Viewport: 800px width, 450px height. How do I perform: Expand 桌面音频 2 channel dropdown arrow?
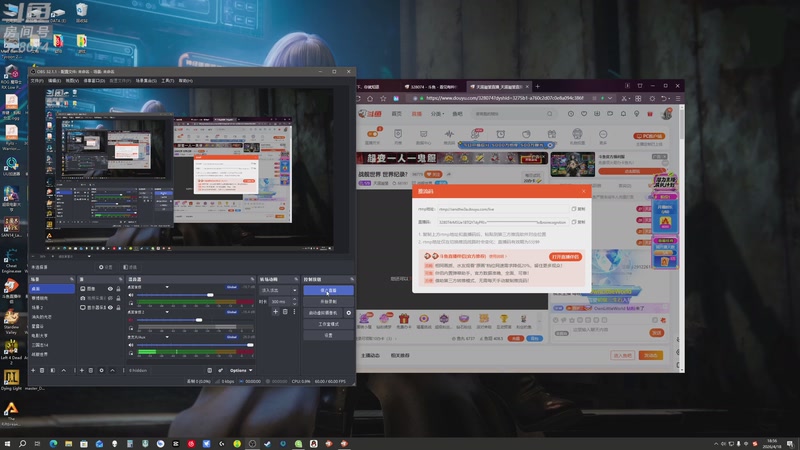(x=167, y=312)
